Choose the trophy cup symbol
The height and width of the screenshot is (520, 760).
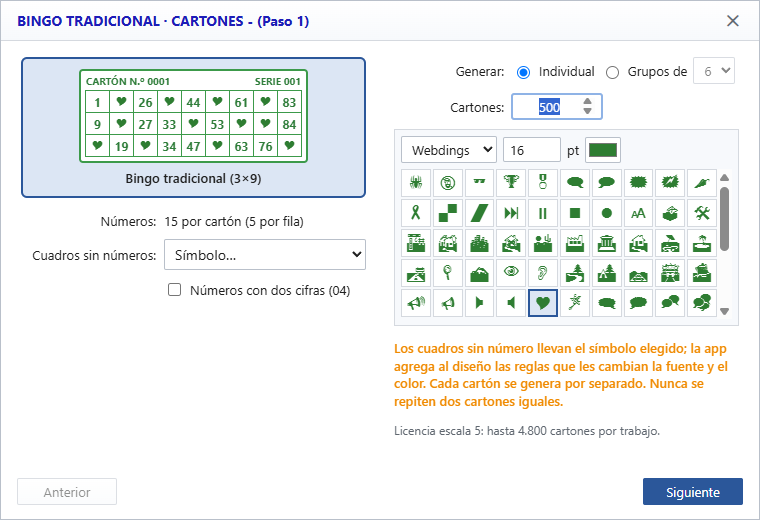tap(511, 183)
